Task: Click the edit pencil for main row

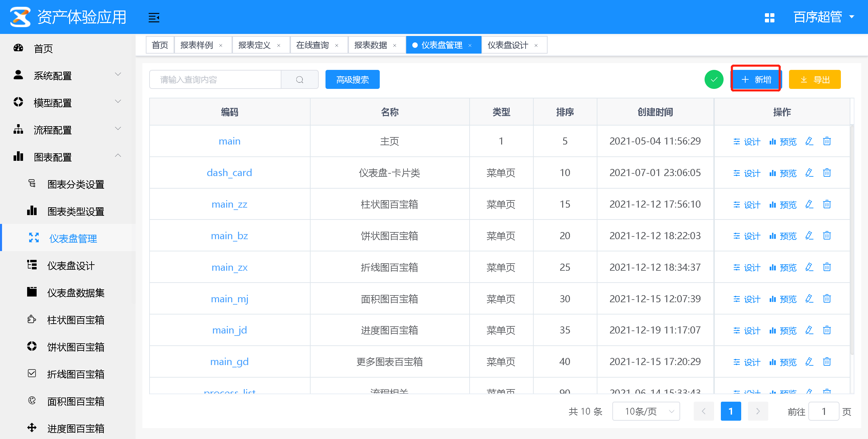Action: [x=809, y=141]
